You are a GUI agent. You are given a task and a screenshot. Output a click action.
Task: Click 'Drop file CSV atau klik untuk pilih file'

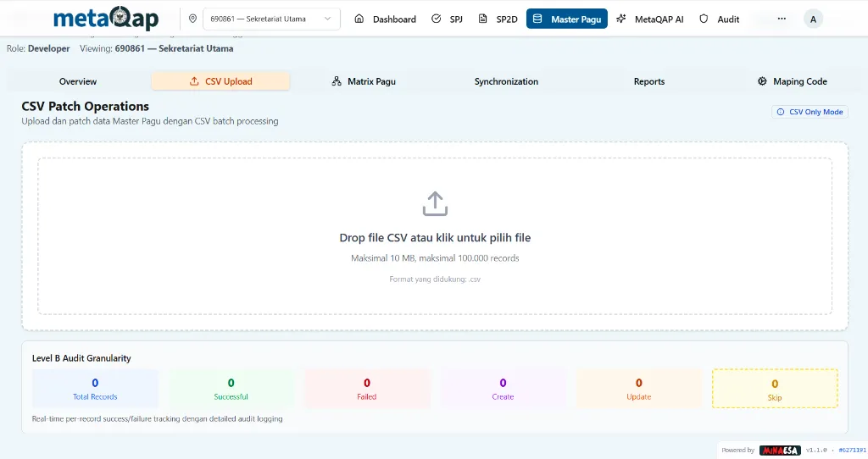click(435, 238)
